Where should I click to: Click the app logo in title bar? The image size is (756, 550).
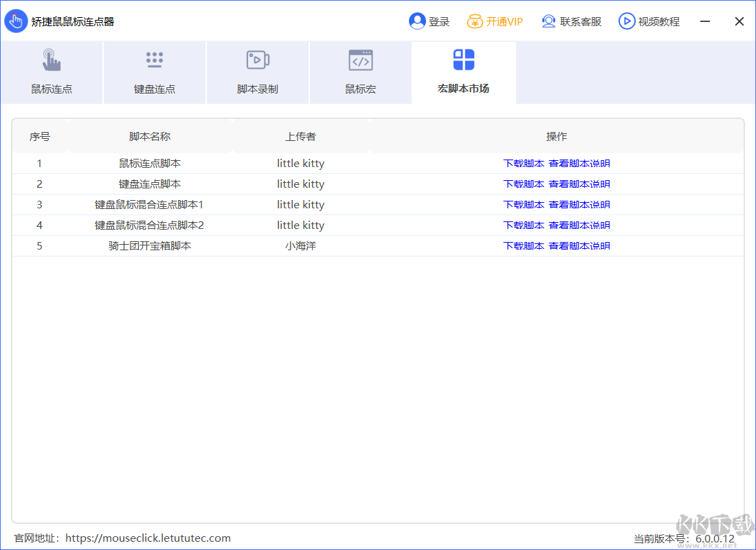15,21
